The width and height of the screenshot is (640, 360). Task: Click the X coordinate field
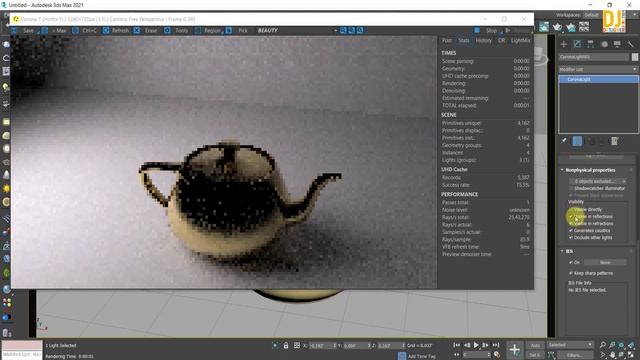[322, 346]
